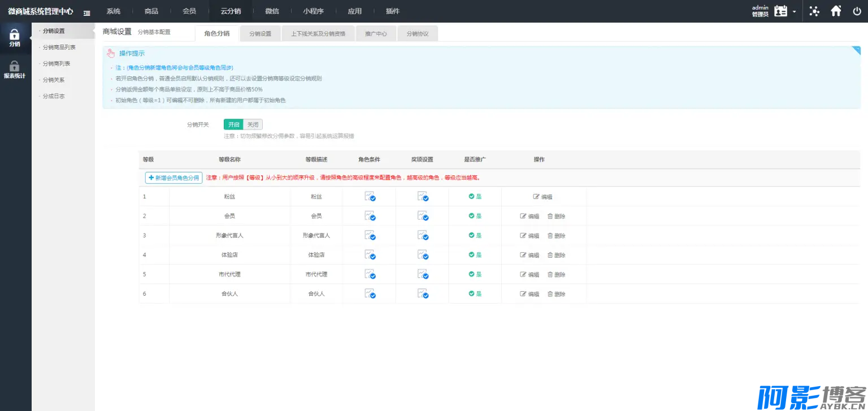Screen dimensions: 868x411
Task: Click the power logout icon
Action: (857, 11)
